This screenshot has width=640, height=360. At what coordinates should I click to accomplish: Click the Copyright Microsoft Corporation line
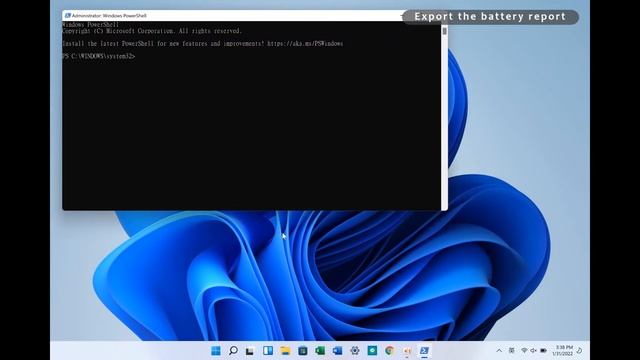(x=152, y=31)
